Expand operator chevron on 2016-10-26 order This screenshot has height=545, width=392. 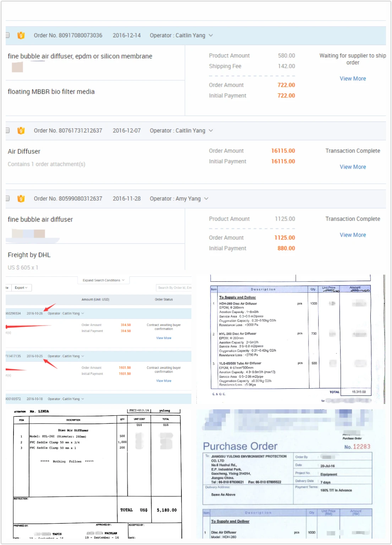click(x=83, y=313)
